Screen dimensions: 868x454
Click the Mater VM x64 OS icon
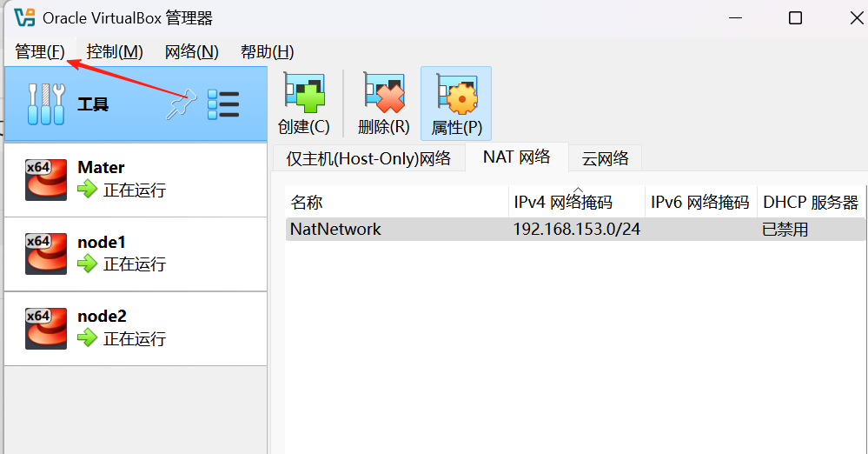click(46, 180)
